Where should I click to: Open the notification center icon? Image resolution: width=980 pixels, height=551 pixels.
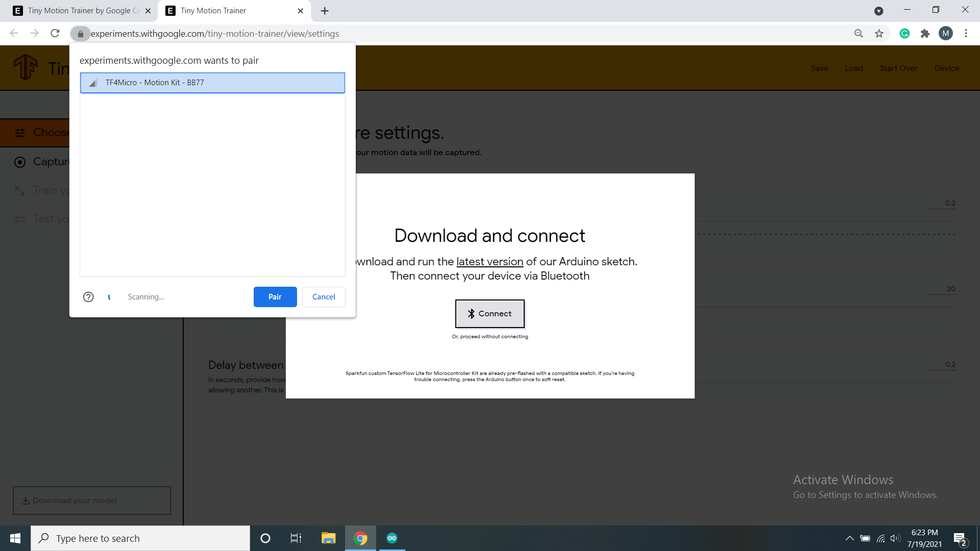960,538
